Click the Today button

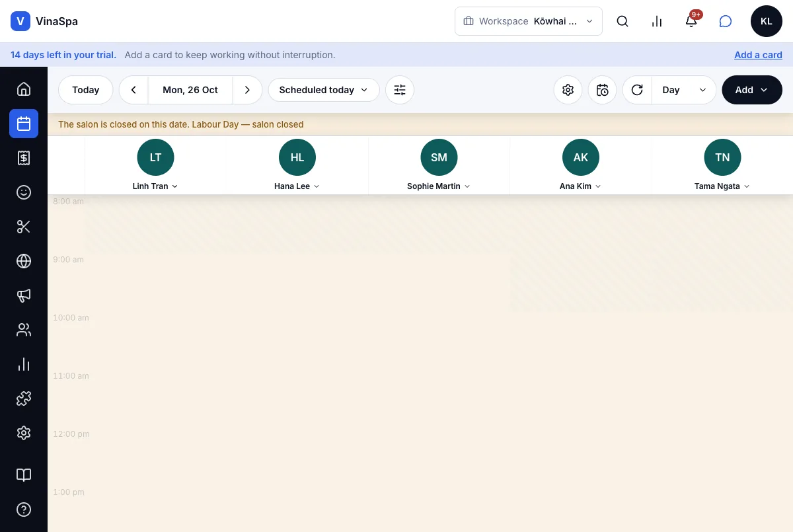click(x=86, y=90)
